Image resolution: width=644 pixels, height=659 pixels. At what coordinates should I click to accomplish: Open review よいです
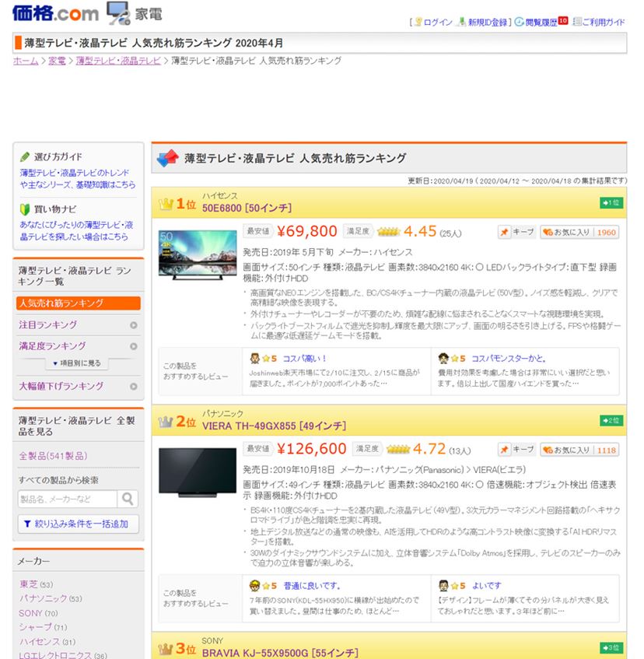[x=486, y=585]
